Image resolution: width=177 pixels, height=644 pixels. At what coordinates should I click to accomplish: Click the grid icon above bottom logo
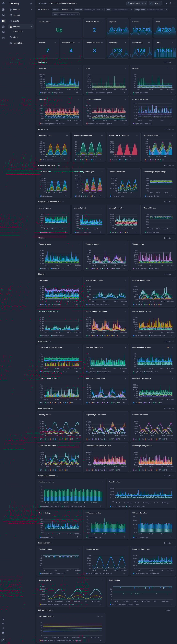click(3, 633)
